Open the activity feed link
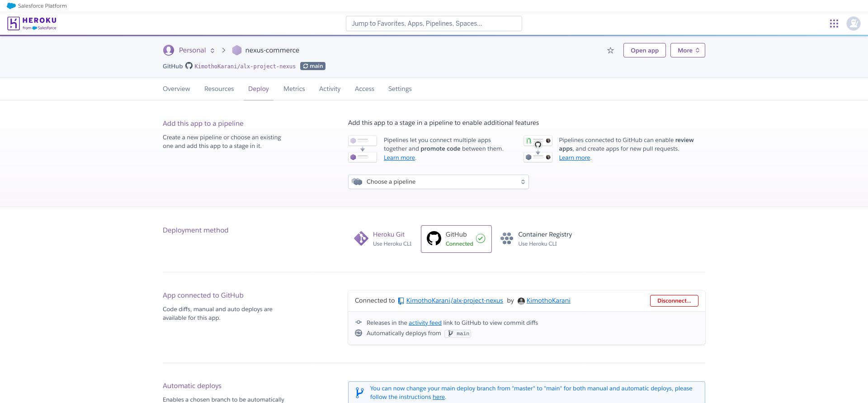Viewport: 868px width, 403px height. [x=425, y=323]
